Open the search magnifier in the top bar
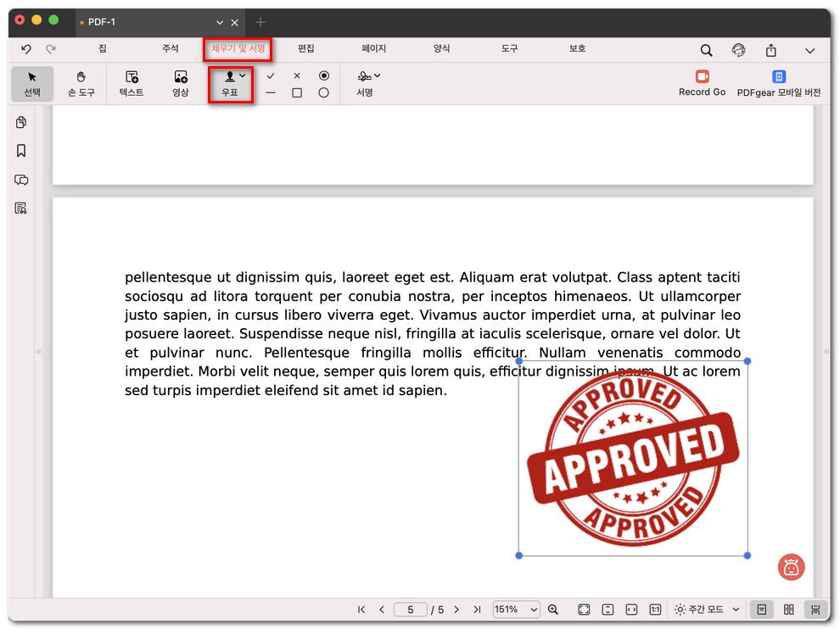 click(x=706, y=50)
